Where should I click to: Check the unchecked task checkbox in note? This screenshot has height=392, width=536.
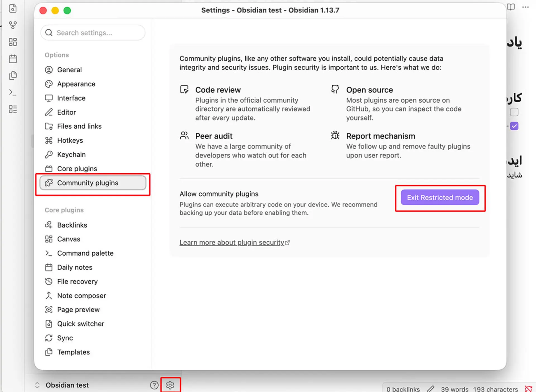514,112
